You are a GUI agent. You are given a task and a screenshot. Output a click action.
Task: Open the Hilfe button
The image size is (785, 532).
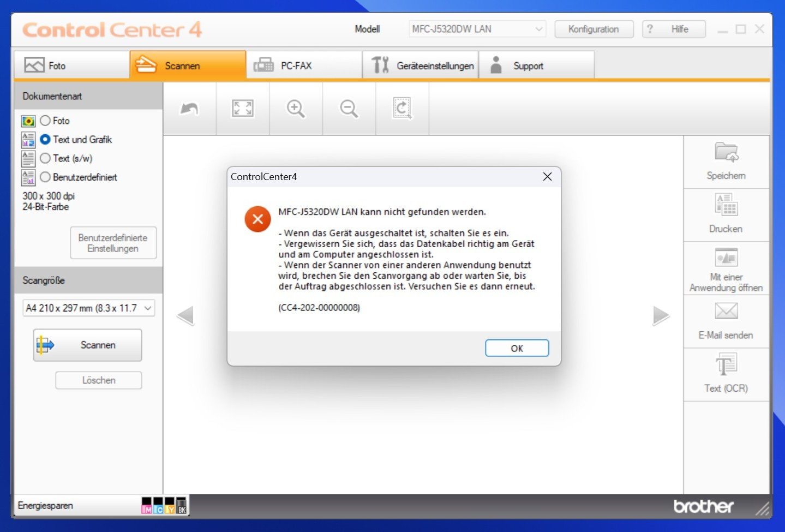(674, 29)
